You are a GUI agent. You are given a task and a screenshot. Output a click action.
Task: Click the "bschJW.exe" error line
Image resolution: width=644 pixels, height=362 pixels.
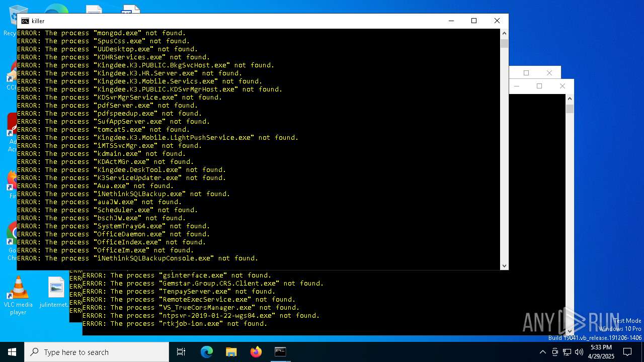(101, 218)
